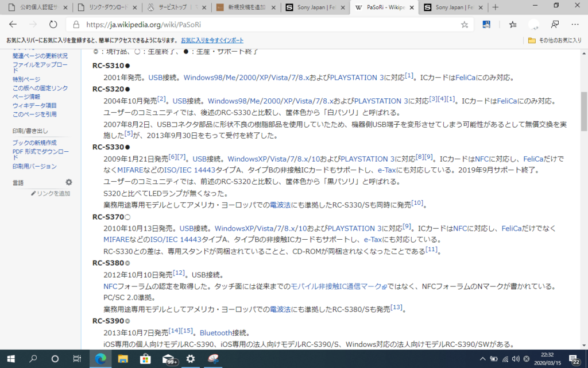Open the volume control in the system tray
Image resolution: width=588 pixels, height=368 pixels.
click(516, 359)
